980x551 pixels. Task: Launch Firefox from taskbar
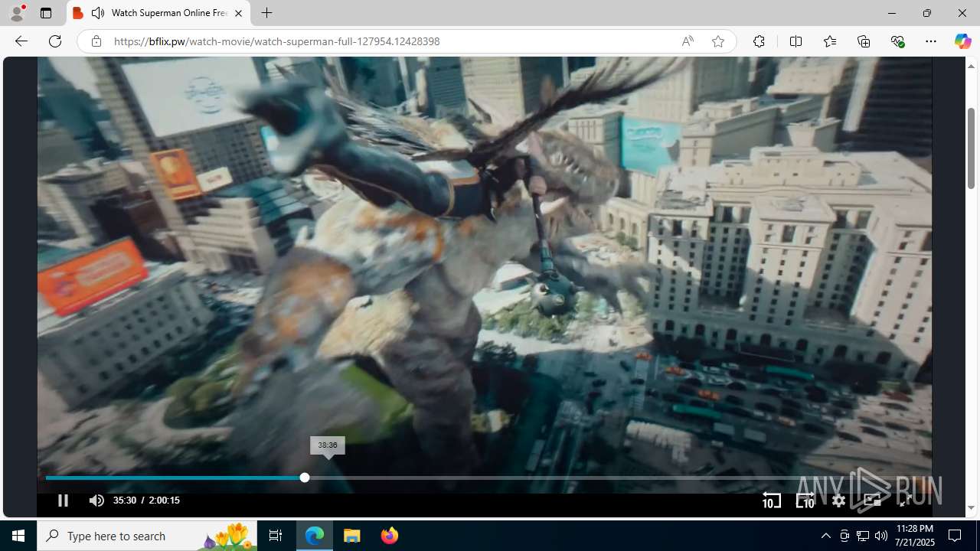pos(389,536)
